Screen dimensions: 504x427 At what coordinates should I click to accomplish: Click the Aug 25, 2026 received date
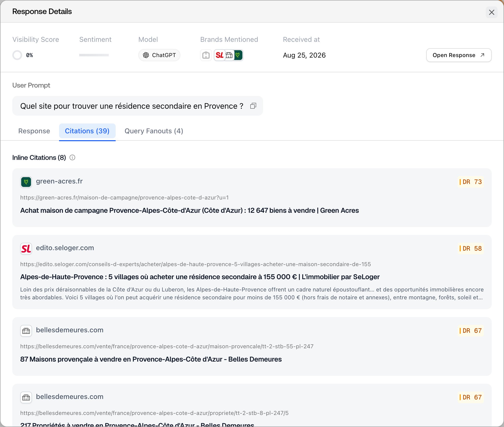coord(304,55)
